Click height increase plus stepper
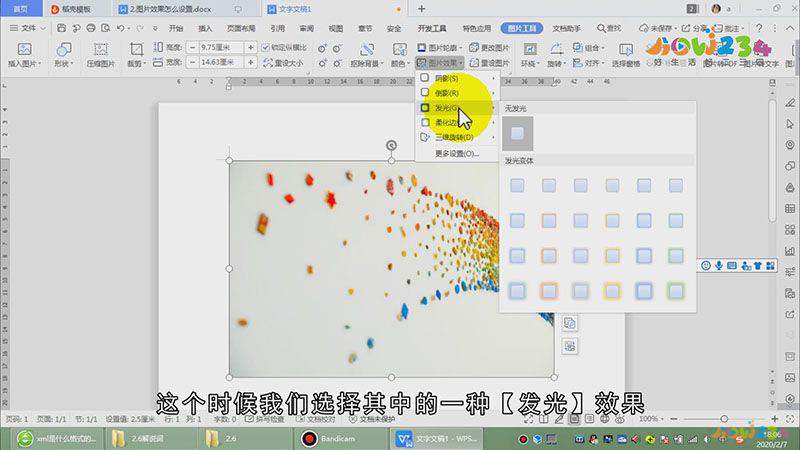800x450 pixels. click(251, 47)
